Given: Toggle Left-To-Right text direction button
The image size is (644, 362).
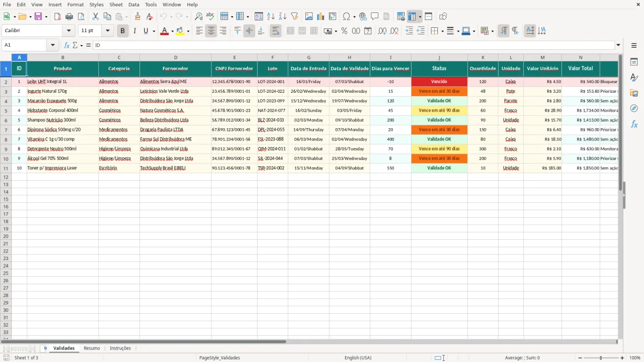Looking at the screenshot, I should click(503, 31).
